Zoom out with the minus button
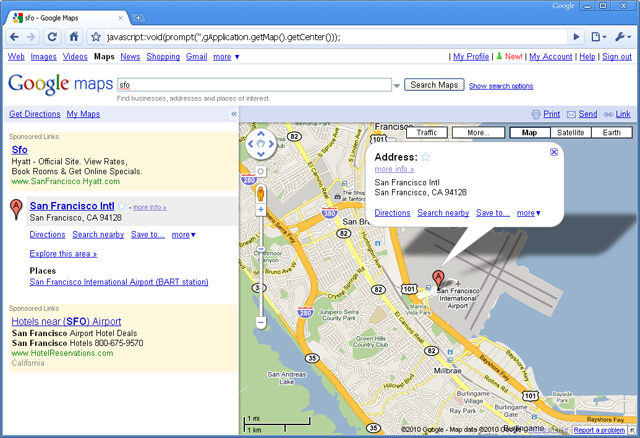The width and height of the screenshot is (640, 438). coord(261,323)
